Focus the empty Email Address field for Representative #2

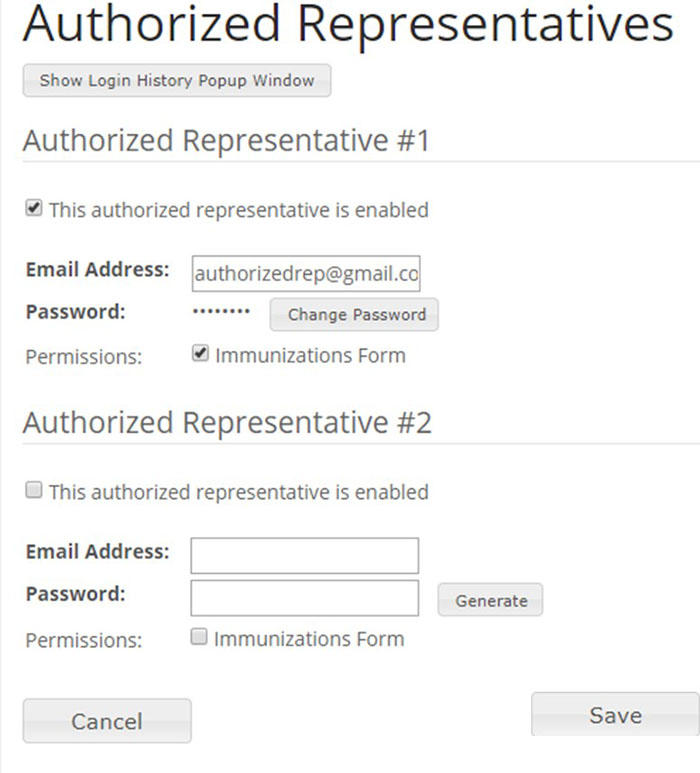[x=304, y=556]
